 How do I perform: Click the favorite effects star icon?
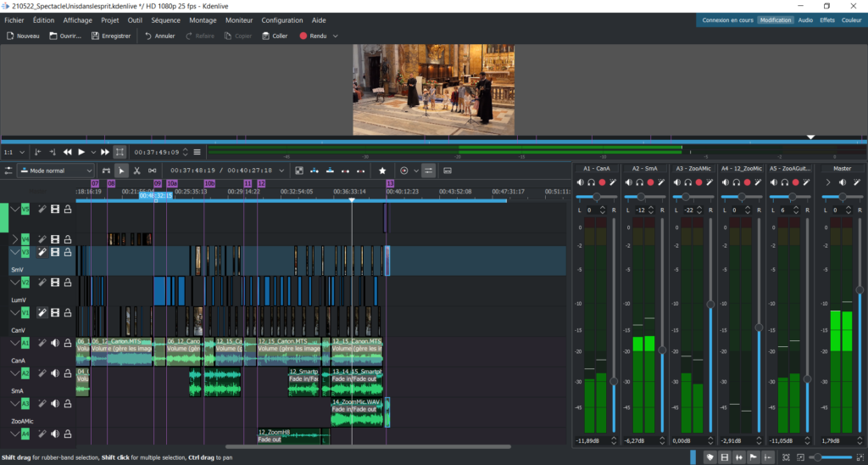382,171
